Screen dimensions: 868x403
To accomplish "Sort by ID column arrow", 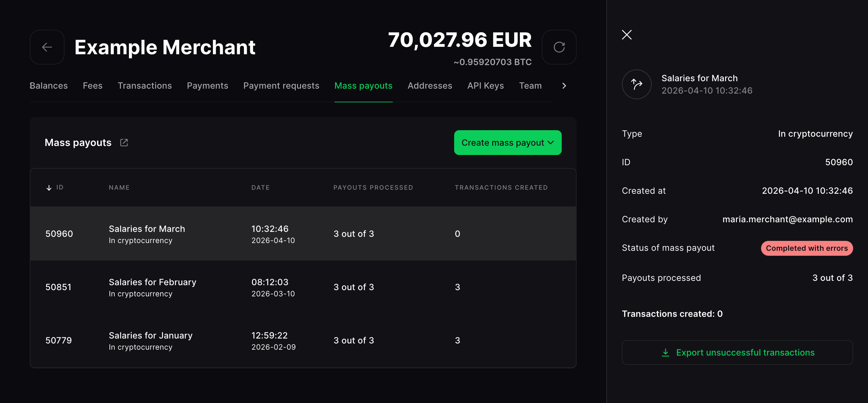I will (49, 188).
